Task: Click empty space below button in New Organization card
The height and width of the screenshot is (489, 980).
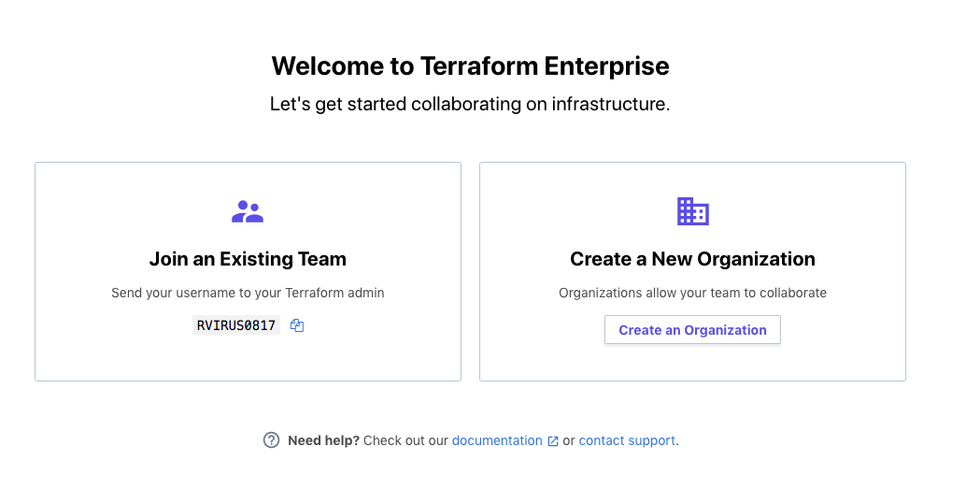Action: (692, 363)
